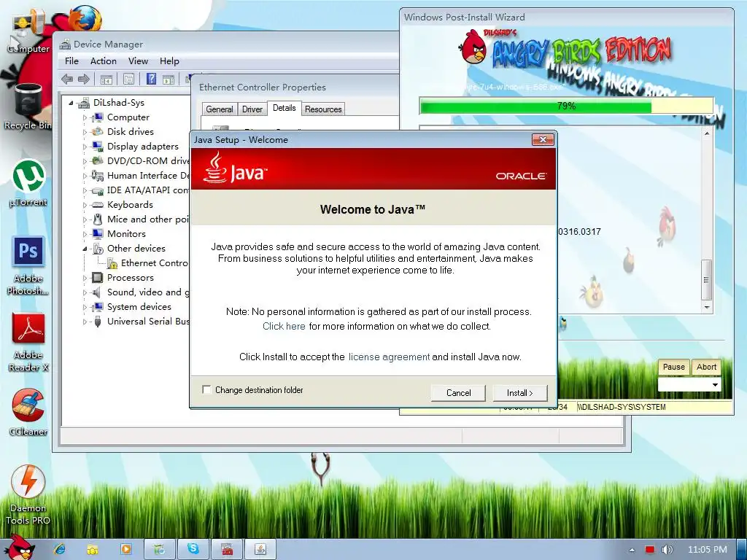Open the View menu in Device Manager

[x=138, y=61]
